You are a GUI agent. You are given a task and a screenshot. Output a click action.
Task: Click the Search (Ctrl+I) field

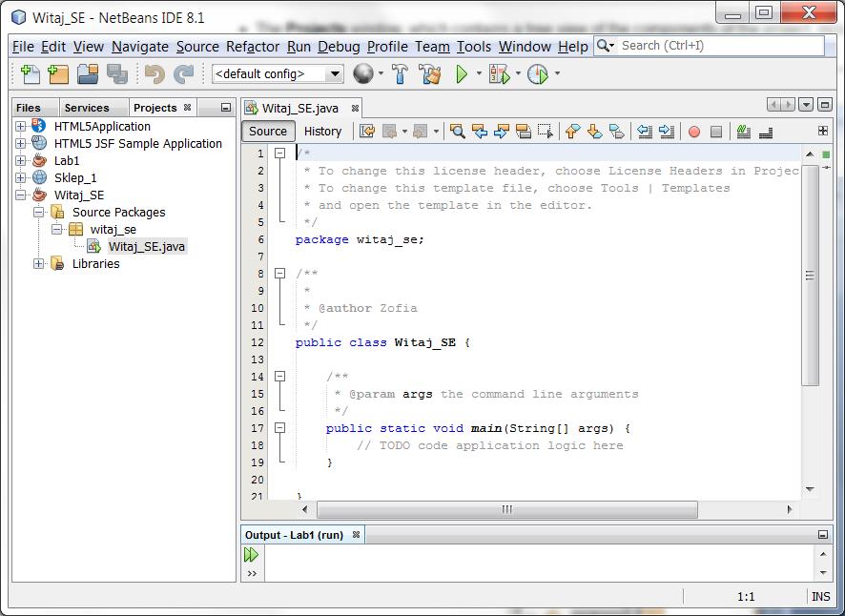point(710,46)
